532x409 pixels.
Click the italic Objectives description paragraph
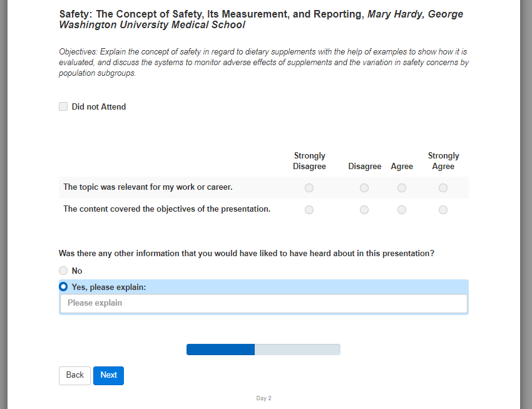point(263,63)
